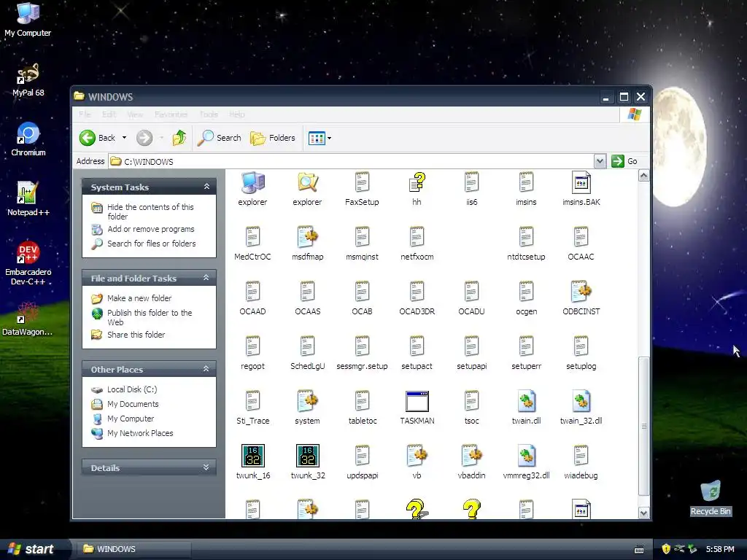Open the Recycle Bin on desktop

click(711, 498)
